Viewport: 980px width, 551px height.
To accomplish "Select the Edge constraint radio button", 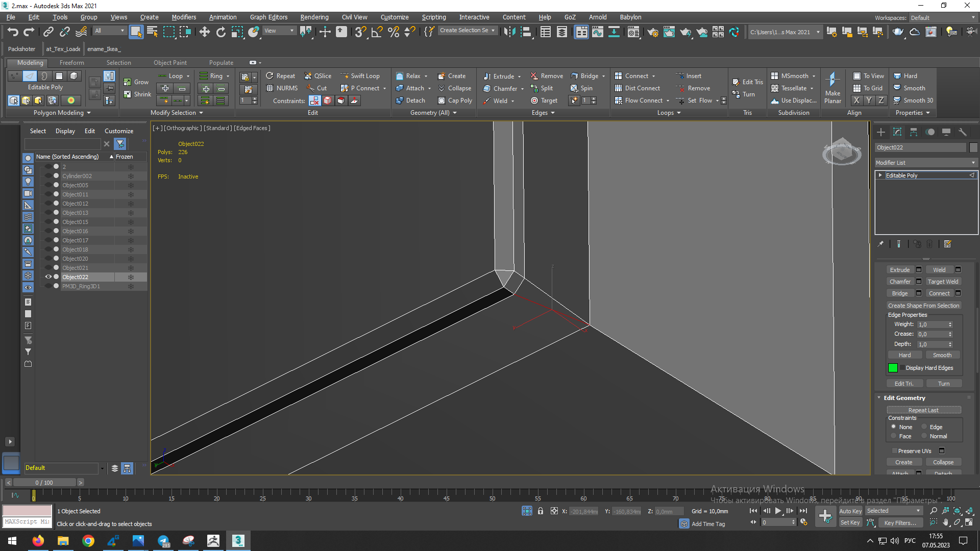I will pos(924,427).
